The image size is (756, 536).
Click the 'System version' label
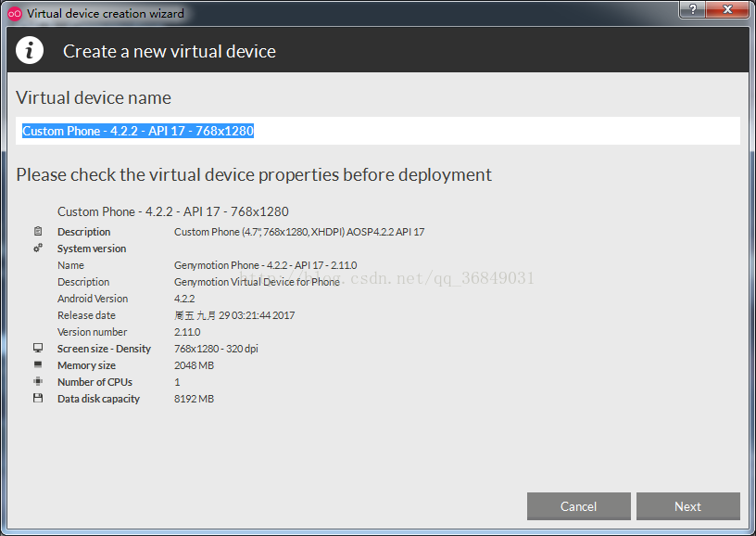92,249
